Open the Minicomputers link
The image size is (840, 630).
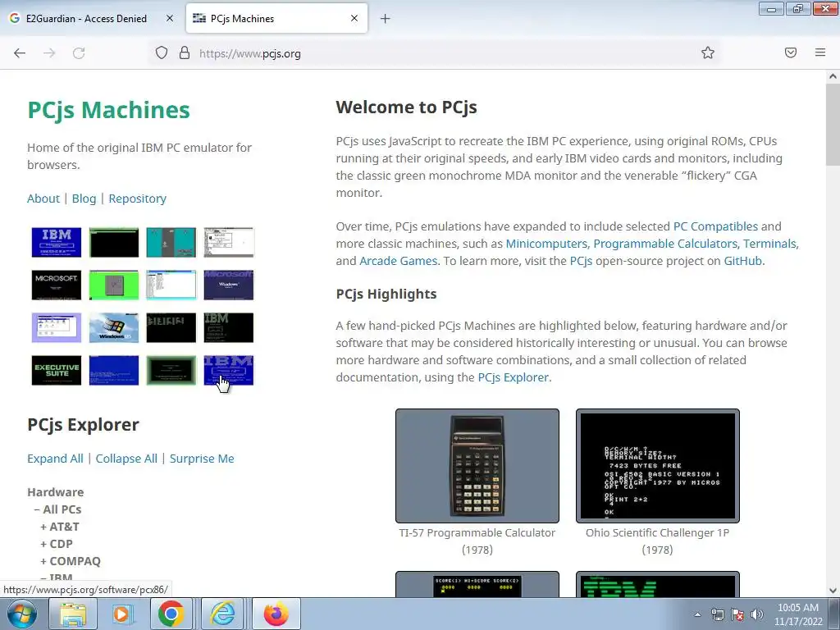pos(546,243)
